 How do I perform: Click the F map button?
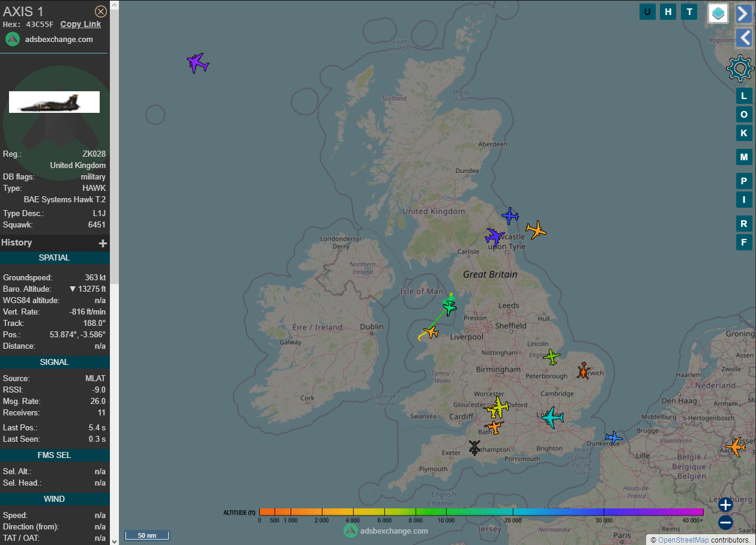click(x=744, y=242)
